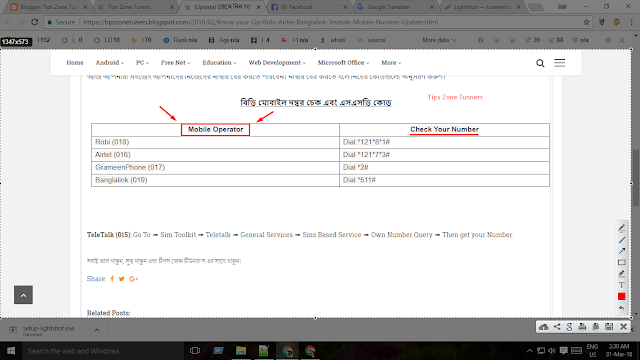Expand the Android menu
Viewport: 640px width, 360px height.
pyautogui.click(x=109, y=62)
